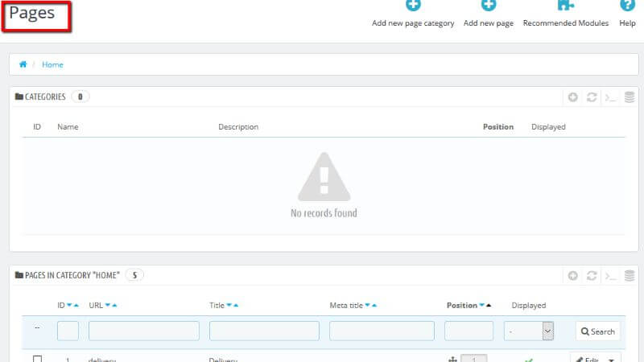The height and width of the screenshot is (362, 644).
Task: Sort pages by Title descending
Action: coord(229,305)
